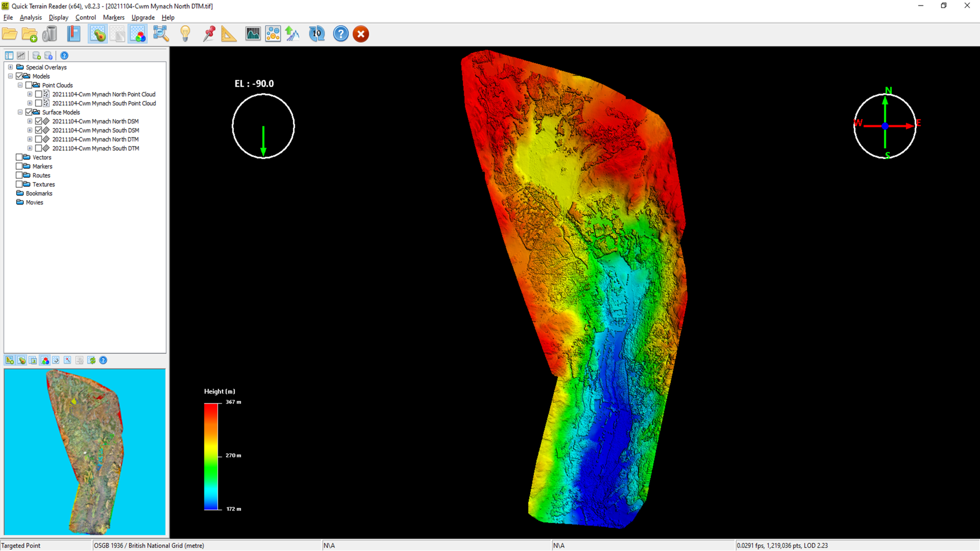Click the Height color gradient legend bar

point(211,457)
